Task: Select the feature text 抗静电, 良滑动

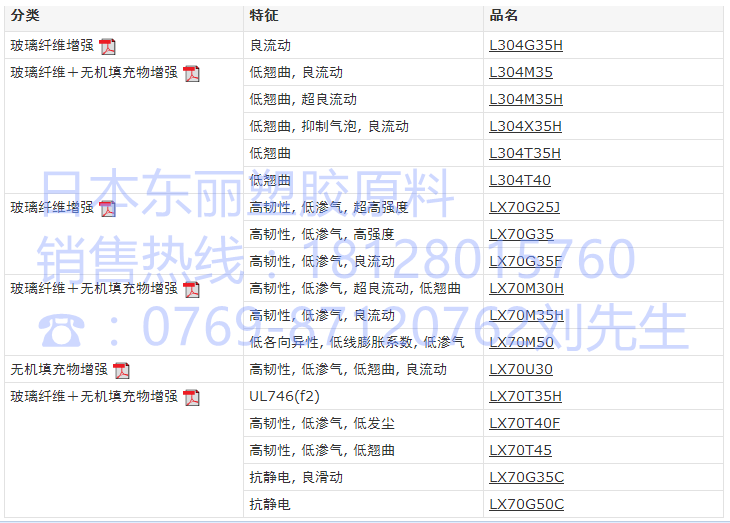Action: 296,477
